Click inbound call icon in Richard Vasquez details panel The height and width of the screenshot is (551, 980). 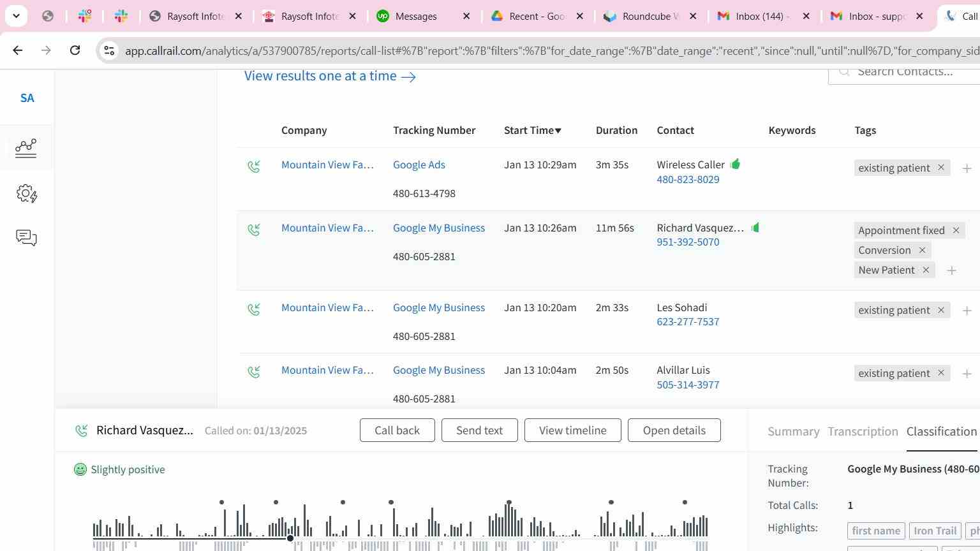[81, 430]
